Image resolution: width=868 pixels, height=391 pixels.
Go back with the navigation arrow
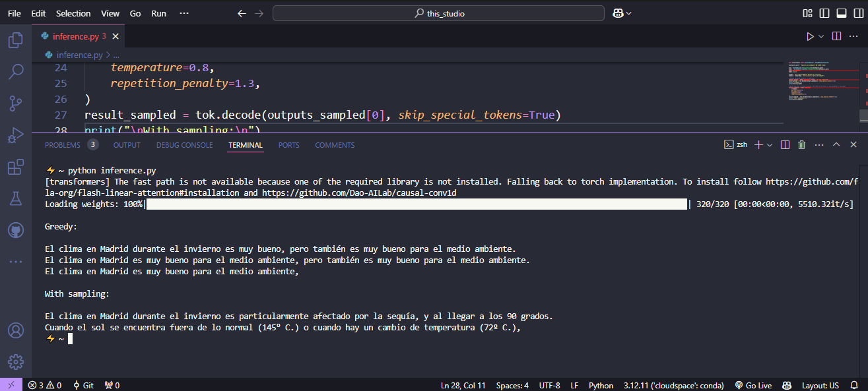point(242,13)
